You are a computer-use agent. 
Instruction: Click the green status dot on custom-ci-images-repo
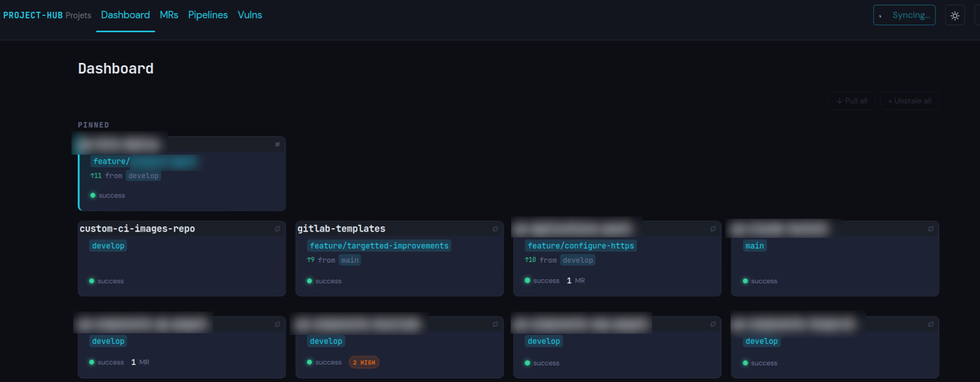92,281
